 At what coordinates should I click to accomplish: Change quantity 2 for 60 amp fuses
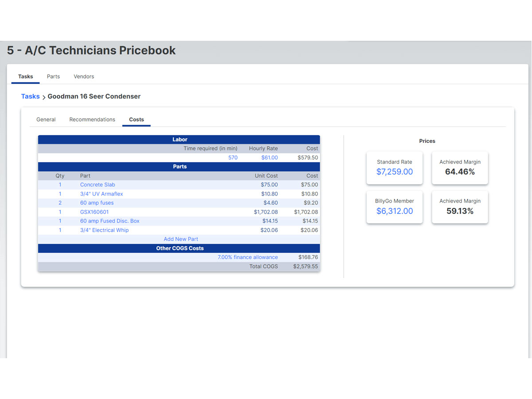(x=60, y=203)
